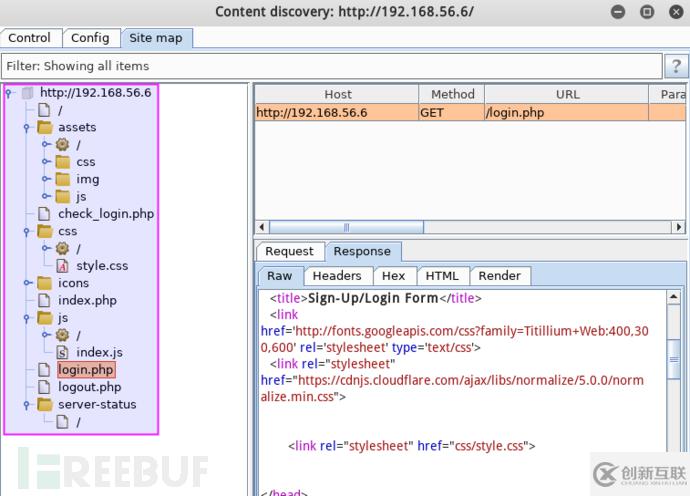Click the index.php file icon
This screenshot has width=690, height=496.
pos(44,301)
